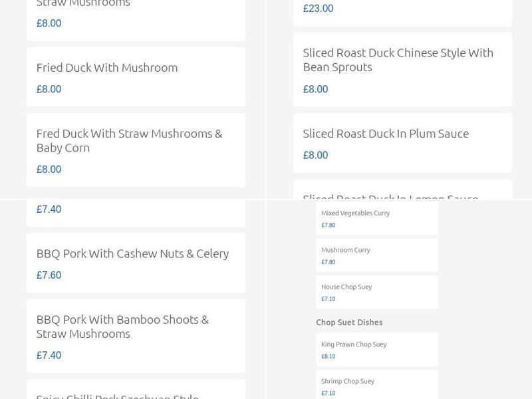Viewport: 532px width, 399px height.
Task: Click the £8.00 price under Fried Duck With Mushroom
Action: click(48, 88)
